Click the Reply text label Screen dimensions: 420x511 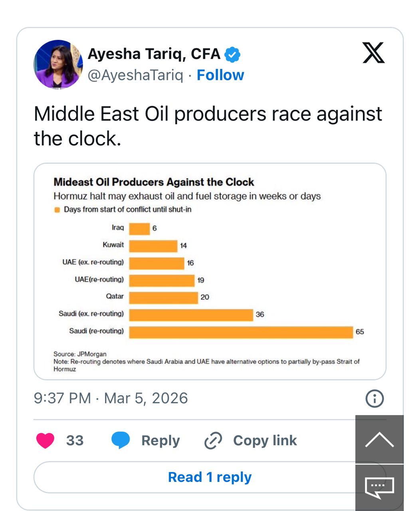160,440
